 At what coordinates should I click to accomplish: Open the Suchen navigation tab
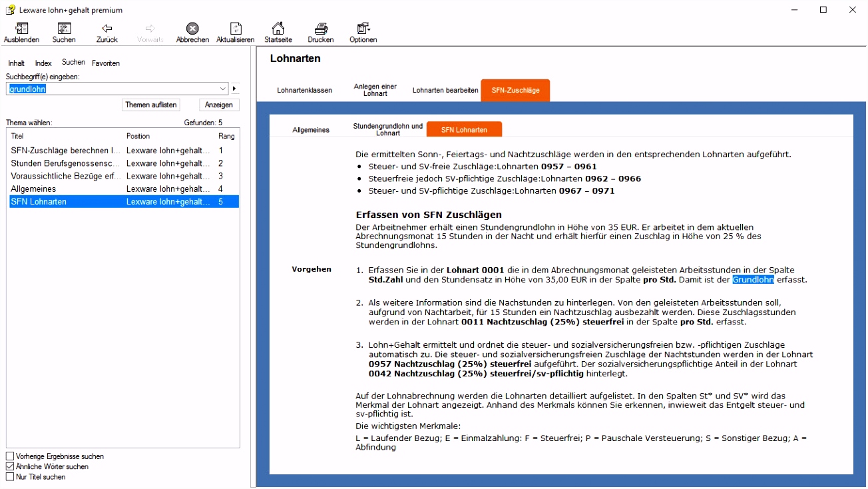pyautogui.click(x=73, y=62)
